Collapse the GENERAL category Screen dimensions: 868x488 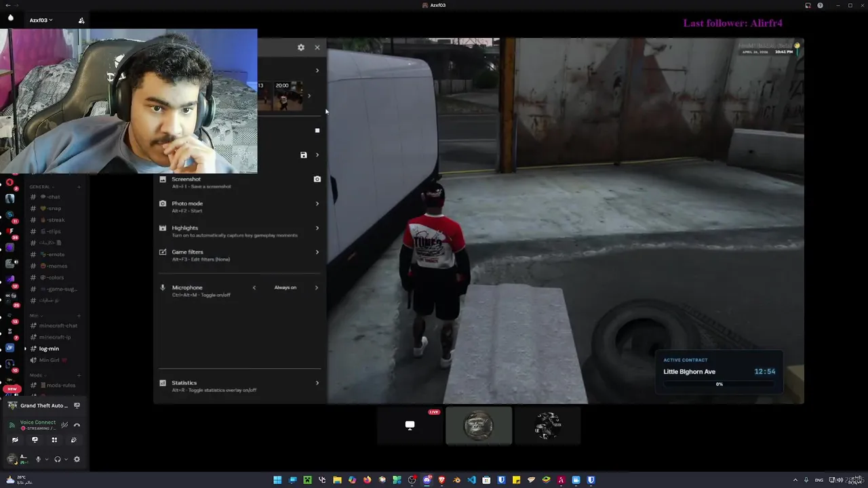pos(41,186)
